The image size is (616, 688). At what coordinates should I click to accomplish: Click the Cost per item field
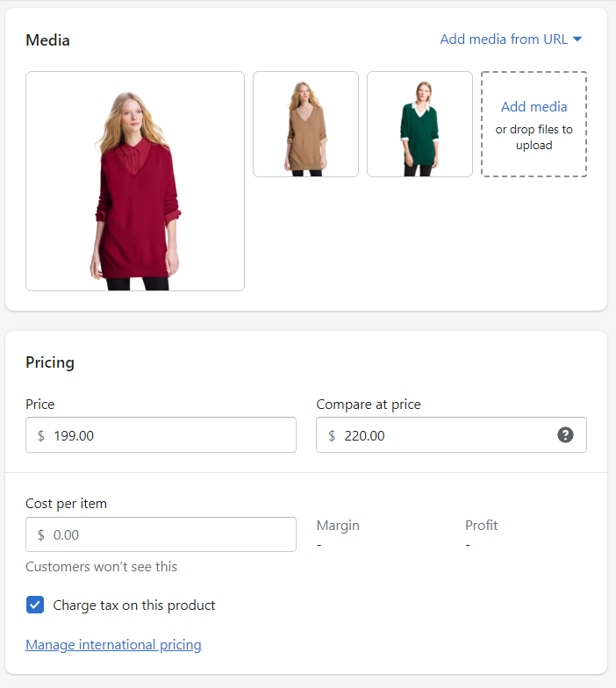[161, 534]
